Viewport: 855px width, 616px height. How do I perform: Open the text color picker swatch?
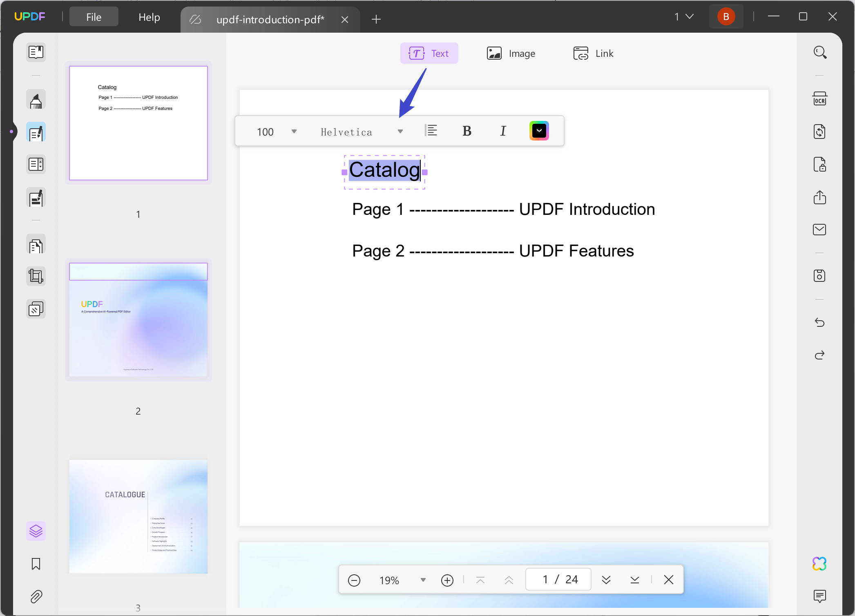click(x=539, y=131)
